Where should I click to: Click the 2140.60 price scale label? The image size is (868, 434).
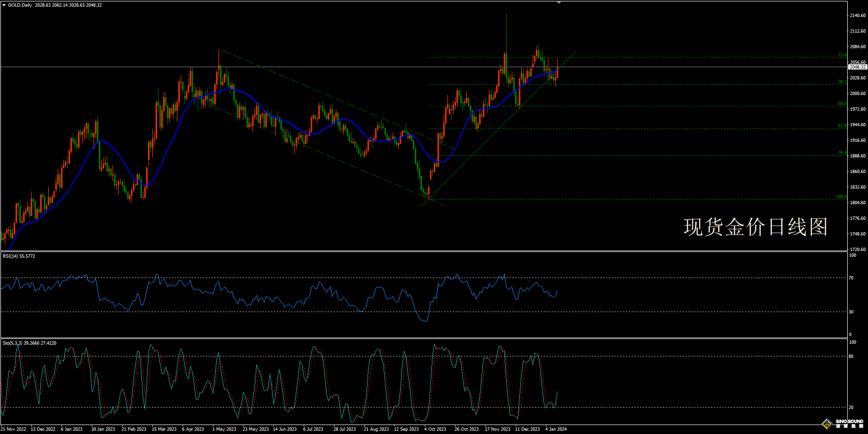857,16
